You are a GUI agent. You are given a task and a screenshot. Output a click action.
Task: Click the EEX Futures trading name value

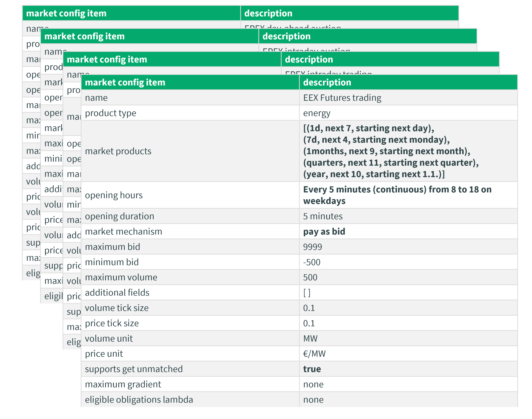[342, 98]
